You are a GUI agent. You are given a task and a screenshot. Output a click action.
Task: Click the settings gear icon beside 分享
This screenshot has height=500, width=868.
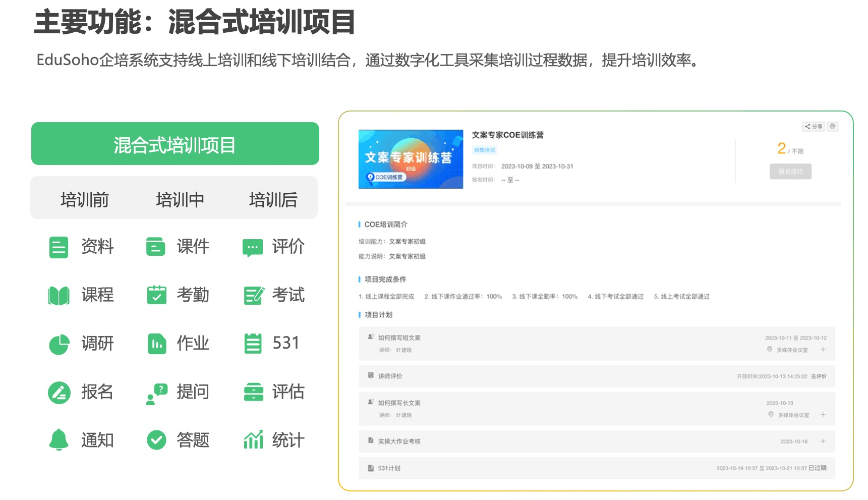[x=833, y=127]
